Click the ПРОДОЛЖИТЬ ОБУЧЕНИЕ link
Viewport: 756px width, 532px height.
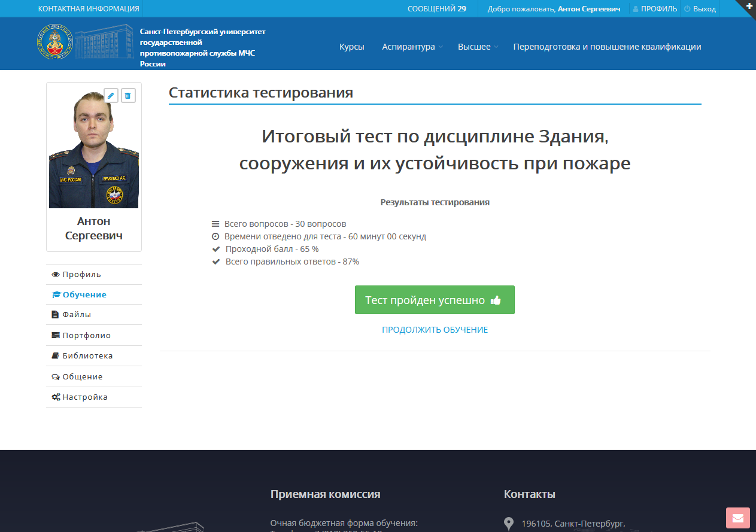tap(435, 330)
